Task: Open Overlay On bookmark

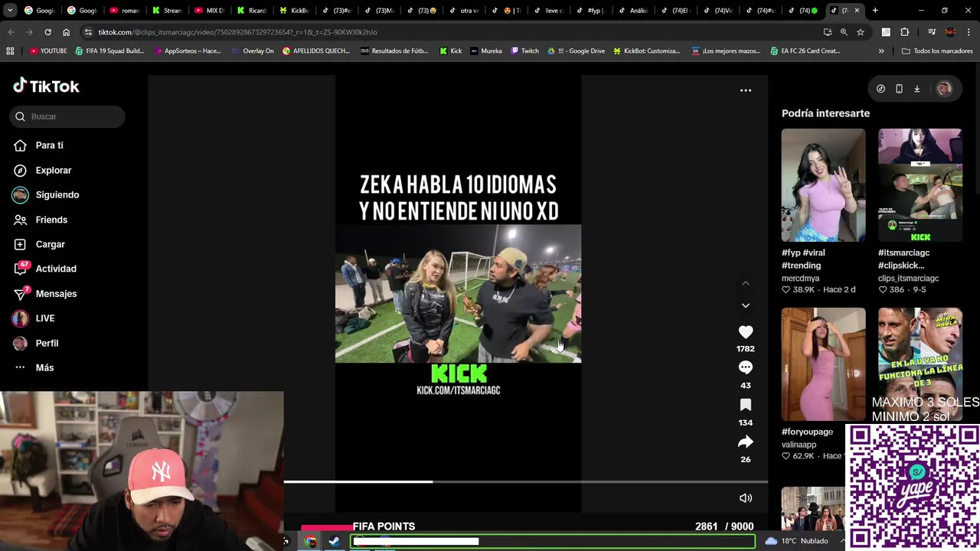Action: point(252,51)
